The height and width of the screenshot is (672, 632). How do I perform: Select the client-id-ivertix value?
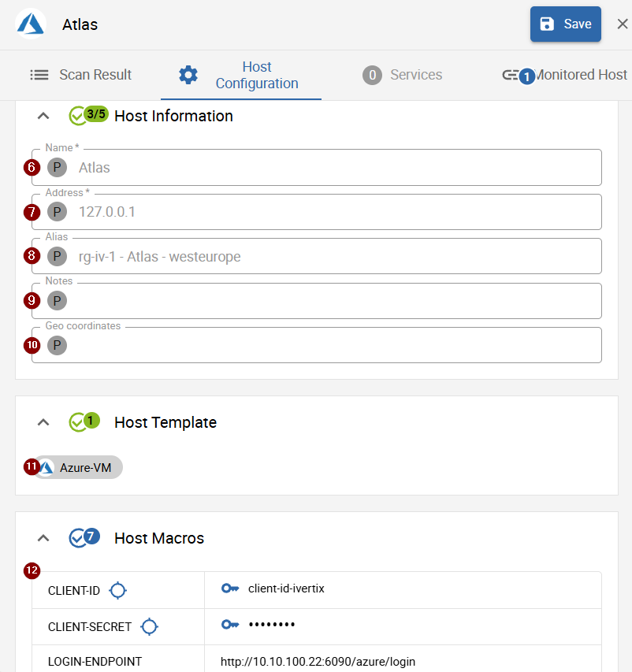(286, 588)
